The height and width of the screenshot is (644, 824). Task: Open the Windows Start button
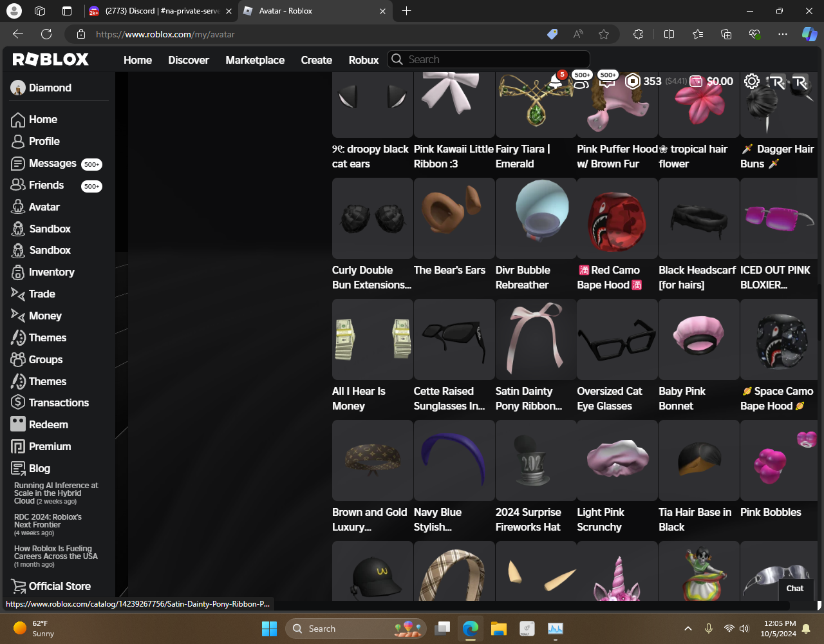(x=269, y=629)
